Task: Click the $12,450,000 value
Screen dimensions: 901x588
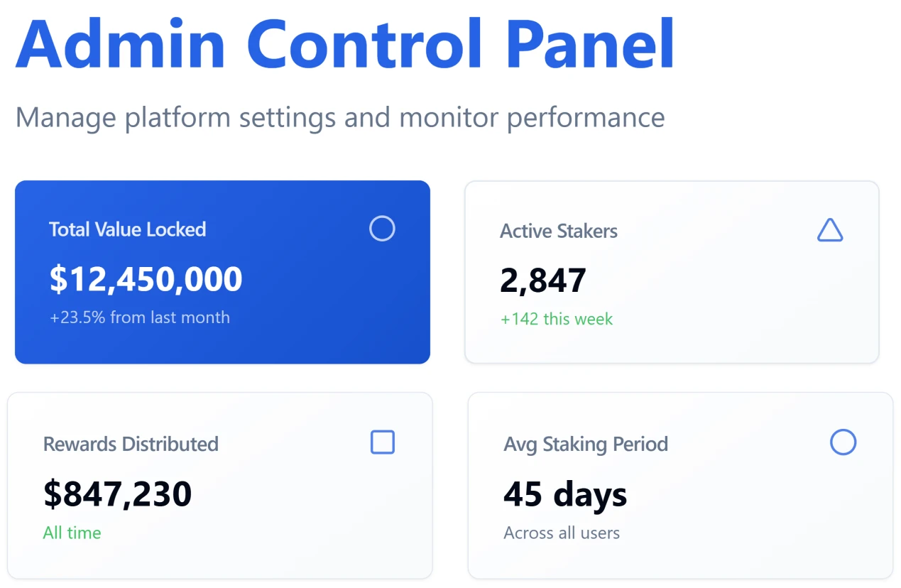Action: click(145, 278)
